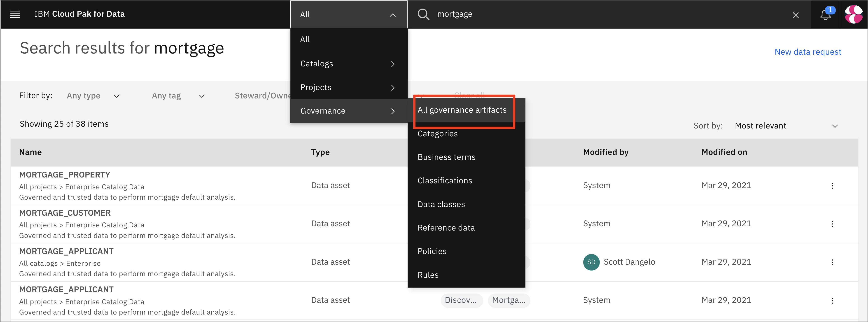Image resolution: width=868 pixels, height=322 pixels.
Task: Select All in the scope menu
Action: [349, 40]
